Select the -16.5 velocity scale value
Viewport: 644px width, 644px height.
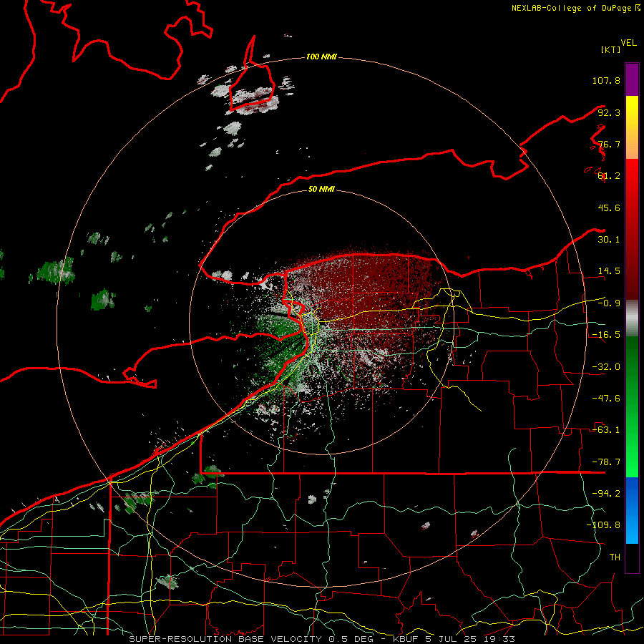pos(606,335)
